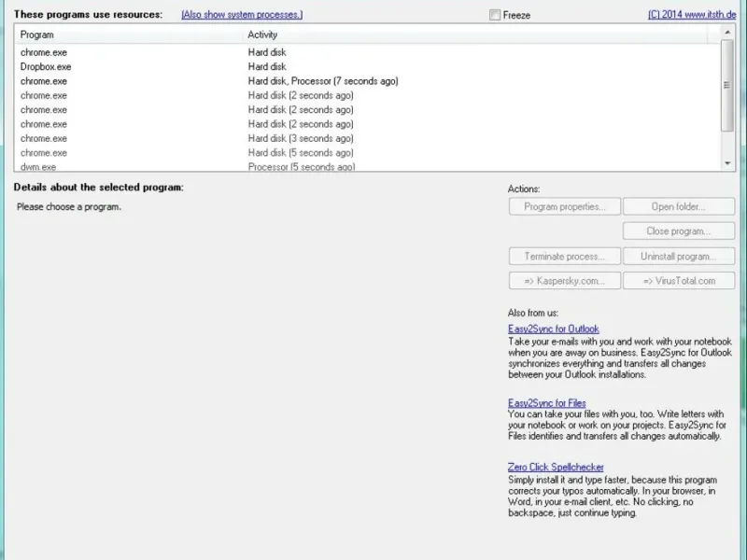Click the Close program... button
The height and width of the screenshot is (560, 747).
679,231
